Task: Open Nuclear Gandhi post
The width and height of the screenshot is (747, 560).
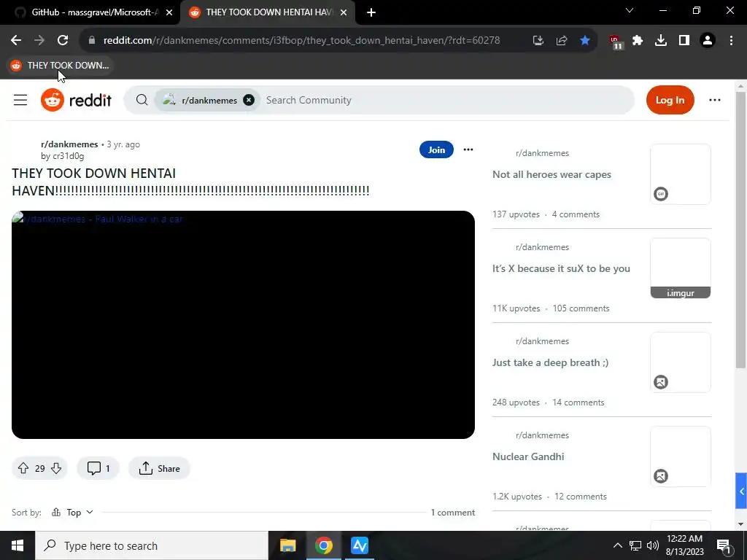Action: tap(528, 456)
